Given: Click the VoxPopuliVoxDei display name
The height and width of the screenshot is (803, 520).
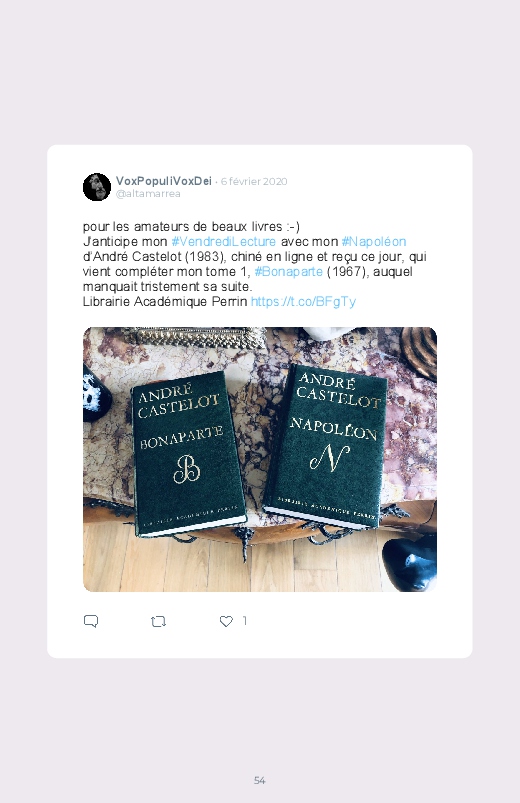Looking at the screenshot, I should pos(163,181).
